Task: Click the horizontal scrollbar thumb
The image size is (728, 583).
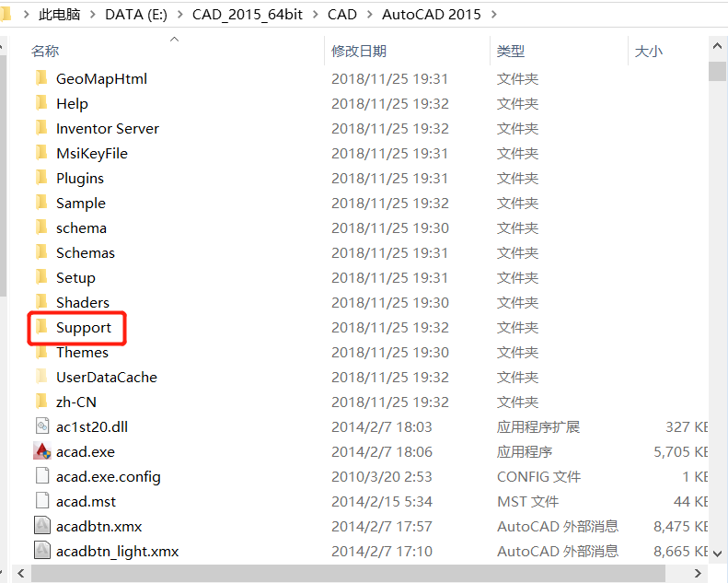Action: 348,573
